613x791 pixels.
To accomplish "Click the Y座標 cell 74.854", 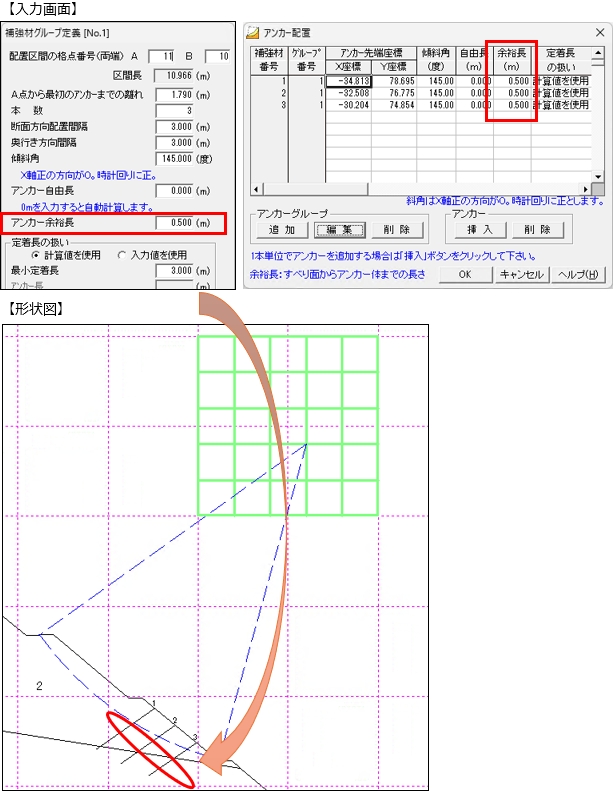I will coord(394,105).
